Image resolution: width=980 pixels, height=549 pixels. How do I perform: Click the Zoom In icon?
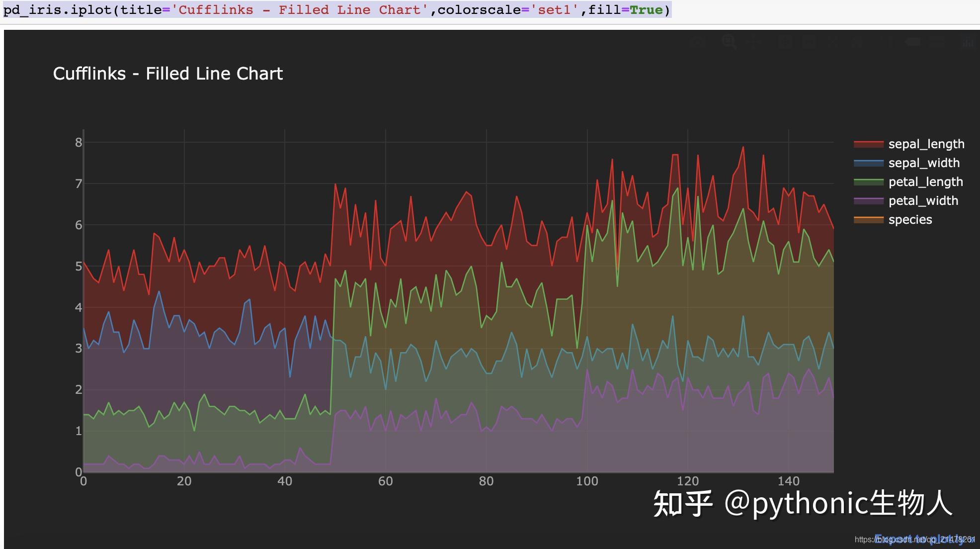(786, 42)
